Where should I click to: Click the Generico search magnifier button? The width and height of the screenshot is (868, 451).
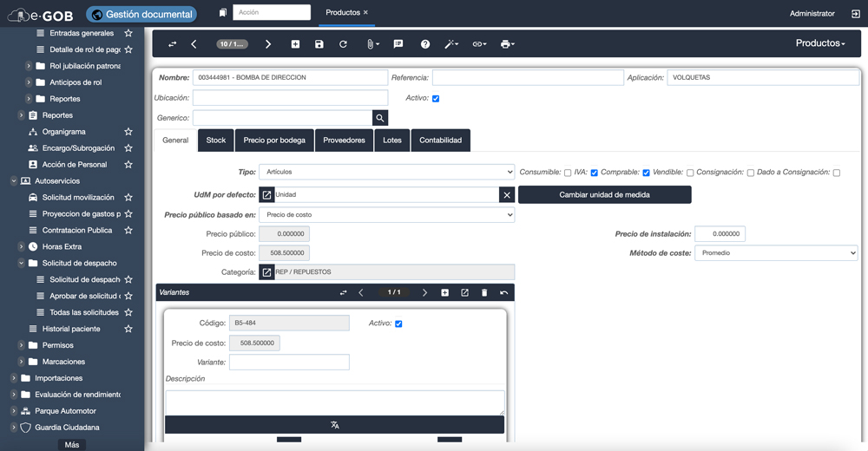(x=380, y=118)
